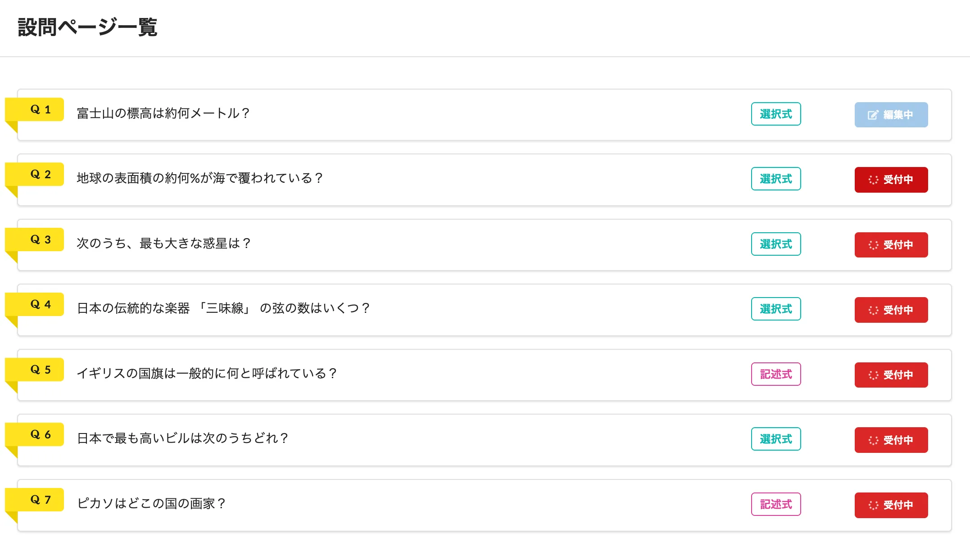
Task: Click the pencil icon in Q1's 編集中 button
Action: click(872, 114)
